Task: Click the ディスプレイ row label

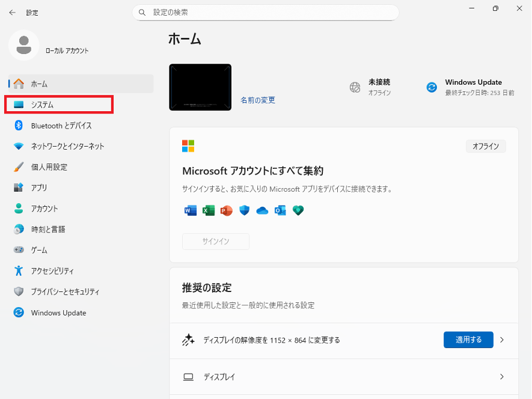Action: point(219,377)
